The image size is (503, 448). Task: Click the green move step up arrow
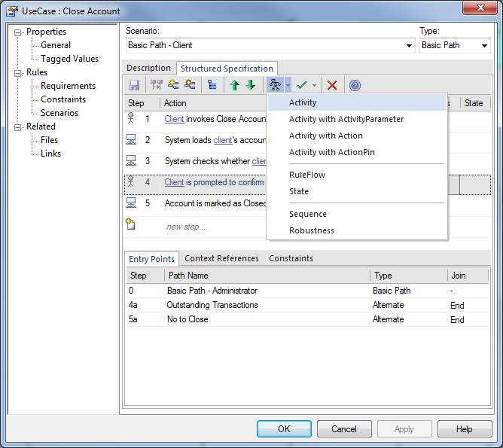[x=234, y=85]
